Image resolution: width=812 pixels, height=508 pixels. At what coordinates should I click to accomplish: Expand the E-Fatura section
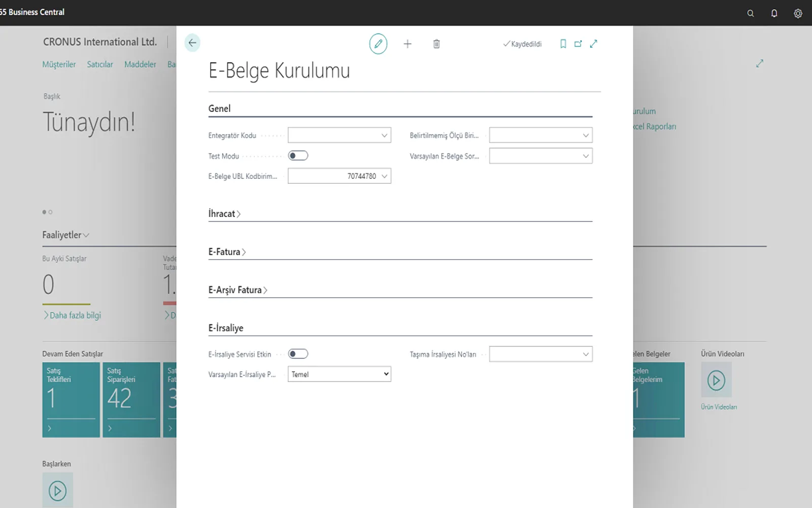point(227,252)
